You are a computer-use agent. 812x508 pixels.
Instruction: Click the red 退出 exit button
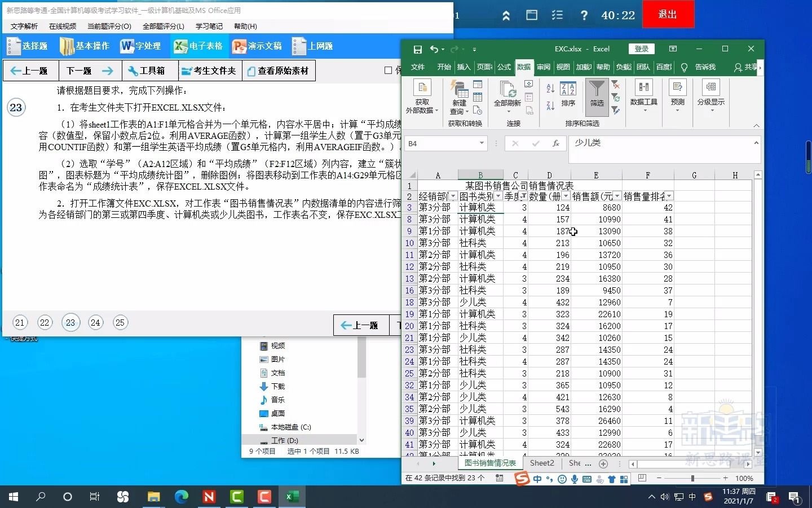click(x=668, y=14)
